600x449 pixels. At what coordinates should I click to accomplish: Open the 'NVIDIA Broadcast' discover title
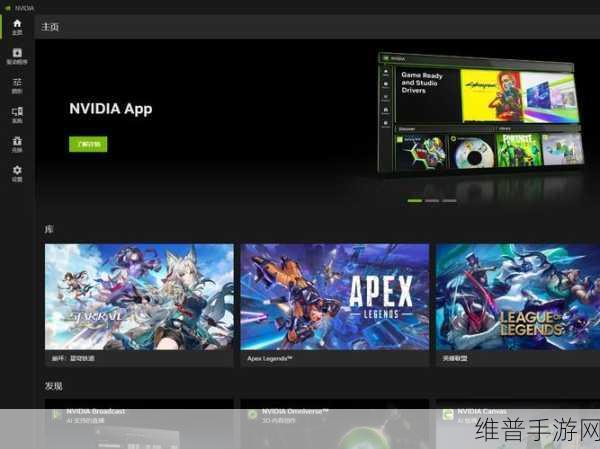(x=96, y=411)
